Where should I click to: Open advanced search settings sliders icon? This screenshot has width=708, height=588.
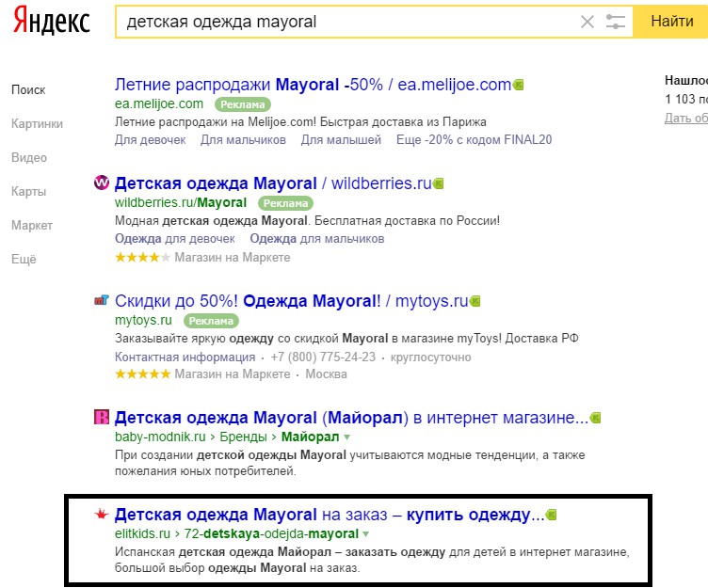tap(615, 22)
